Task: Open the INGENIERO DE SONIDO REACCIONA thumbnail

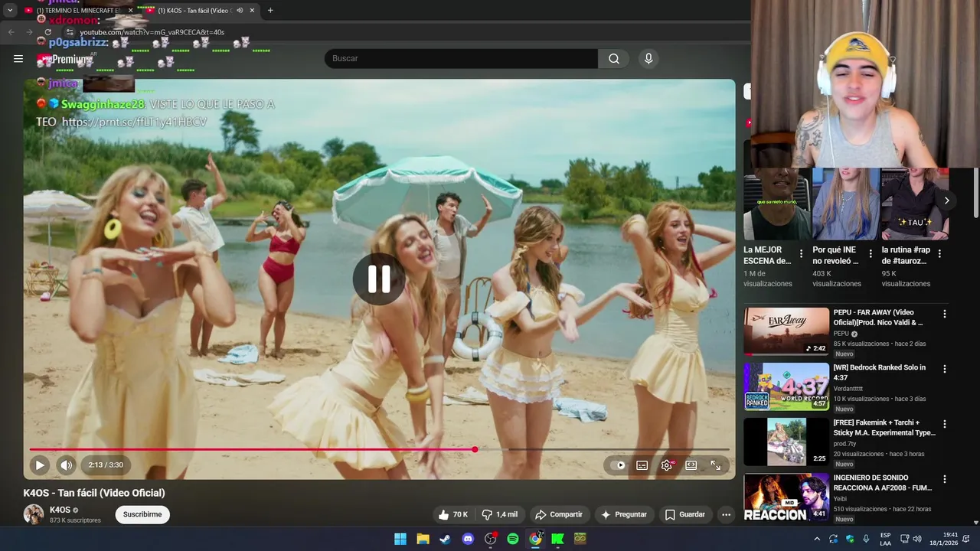Action: [786, 497]
